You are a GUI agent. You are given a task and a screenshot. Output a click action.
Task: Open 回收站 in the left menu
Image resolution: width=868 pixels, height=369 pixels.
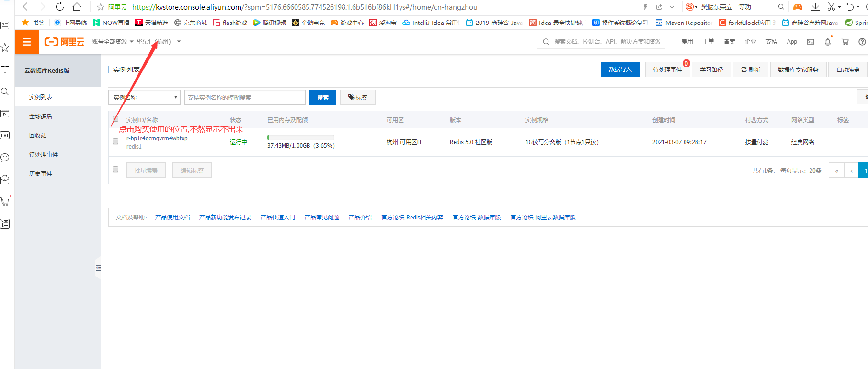coord(38,136)
